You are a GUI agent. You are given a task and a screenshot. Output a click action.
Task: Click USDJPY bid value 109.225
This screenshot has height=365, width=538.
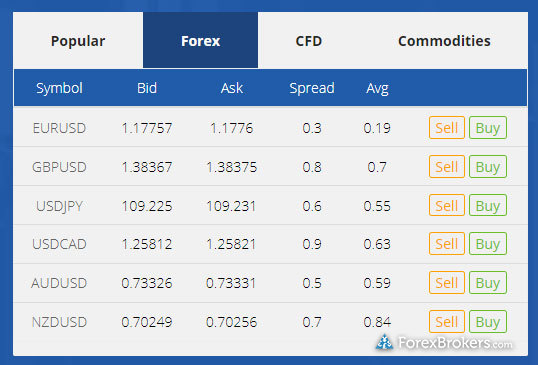(x=147, y=206)
